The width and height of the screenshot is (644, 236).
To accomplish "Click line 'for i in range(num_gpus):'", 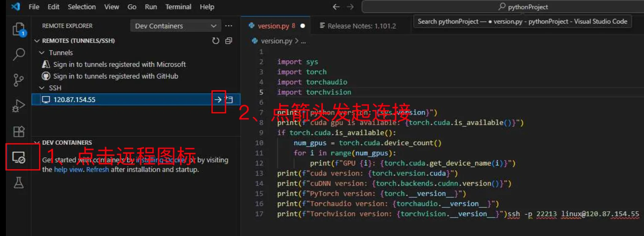I will click(345, 153).
